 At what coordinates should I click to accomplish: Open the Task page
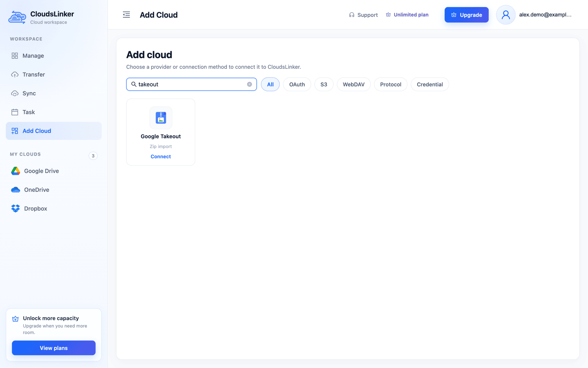pos(54,112)
